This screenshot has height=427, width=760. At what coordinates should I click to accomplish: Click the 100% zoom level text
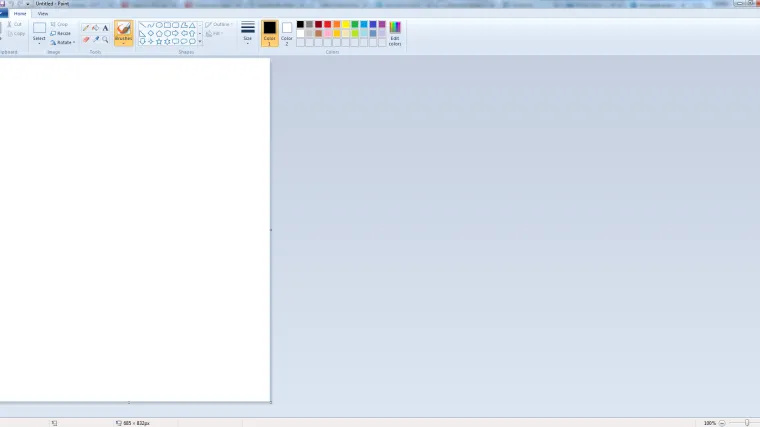(x=710, y=423)
